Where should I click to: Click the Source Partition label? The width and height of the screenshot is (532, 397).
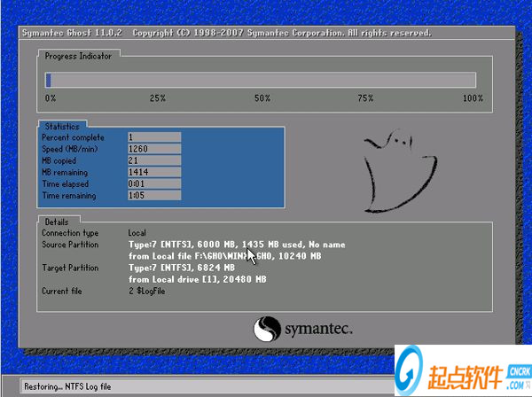tap(70, 244)
